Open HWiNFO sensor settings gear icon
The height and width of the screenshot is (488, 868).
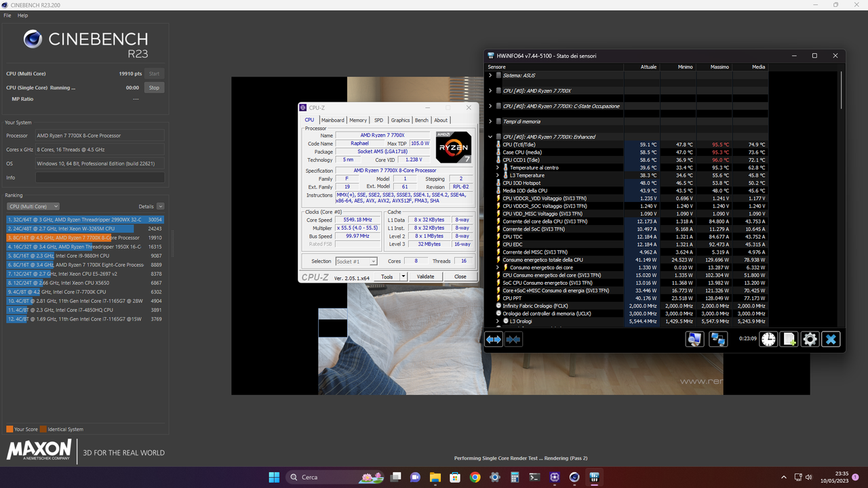click(x=810, y=340)
